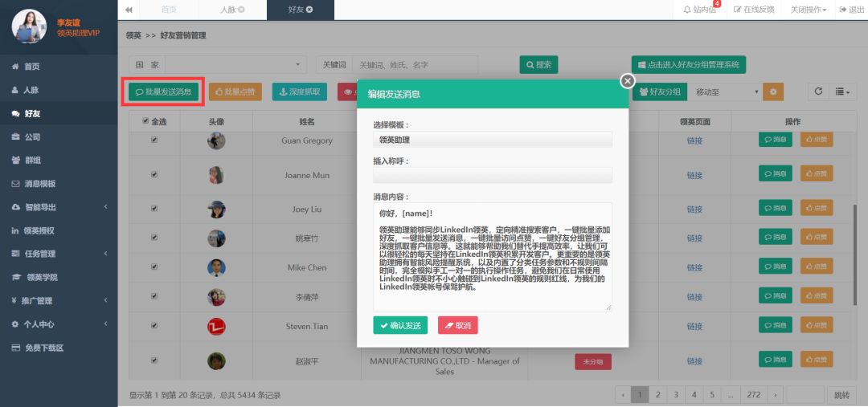The image size is (868, 407).
Task: Uncheck the 李倩萍 row checkbox
Action: tap(154, 296)
